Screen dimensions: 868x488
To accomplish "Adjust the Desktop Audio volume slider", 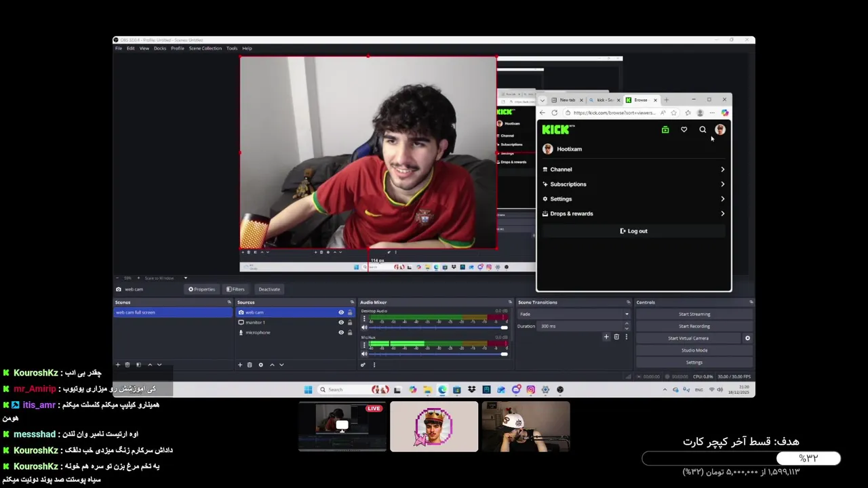I will (x=439, y=327).
